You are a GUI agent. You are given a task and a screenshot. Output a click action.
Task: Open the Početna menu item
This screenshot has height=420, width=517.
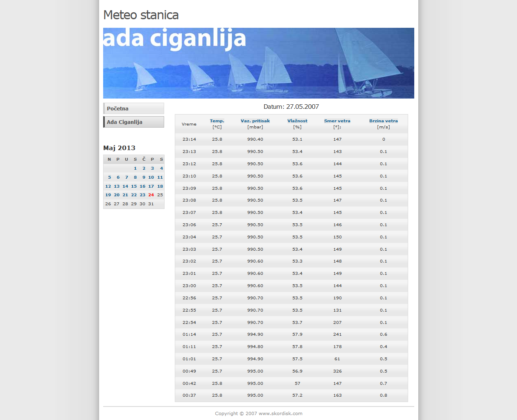133,108
